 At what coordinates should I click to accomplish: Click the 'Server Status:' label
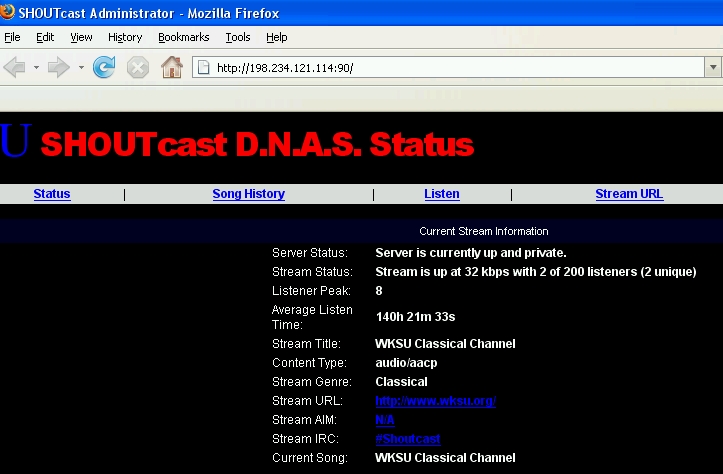click(x=310, y=253)
